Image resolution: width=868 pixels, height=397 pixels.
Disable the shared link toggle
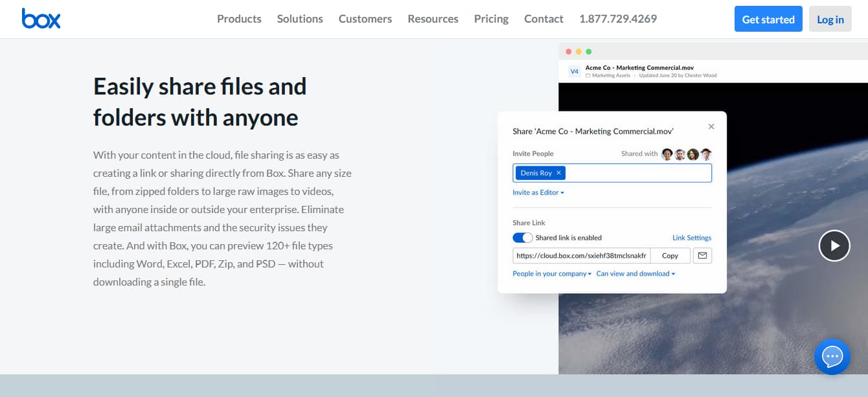[x=523, y=238]
